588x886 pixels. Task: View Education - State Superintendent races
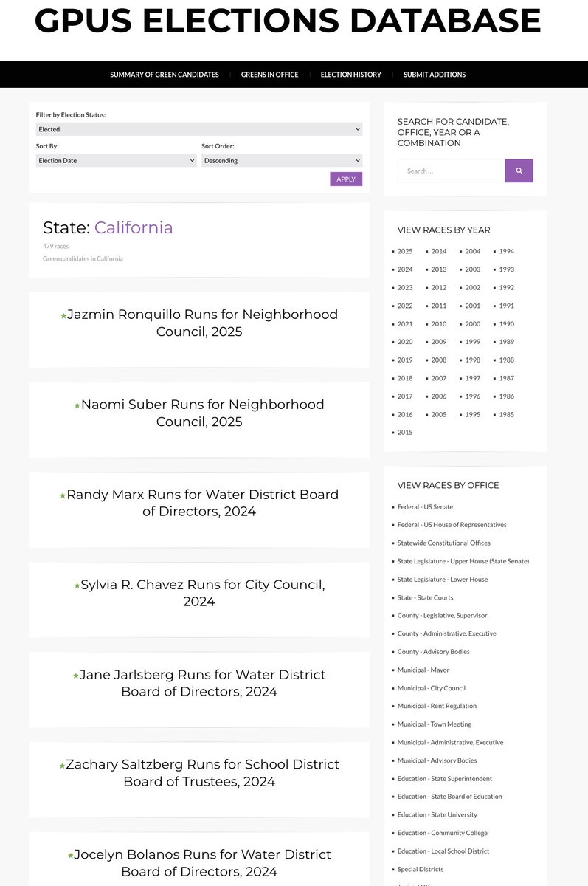coord(445,778)
